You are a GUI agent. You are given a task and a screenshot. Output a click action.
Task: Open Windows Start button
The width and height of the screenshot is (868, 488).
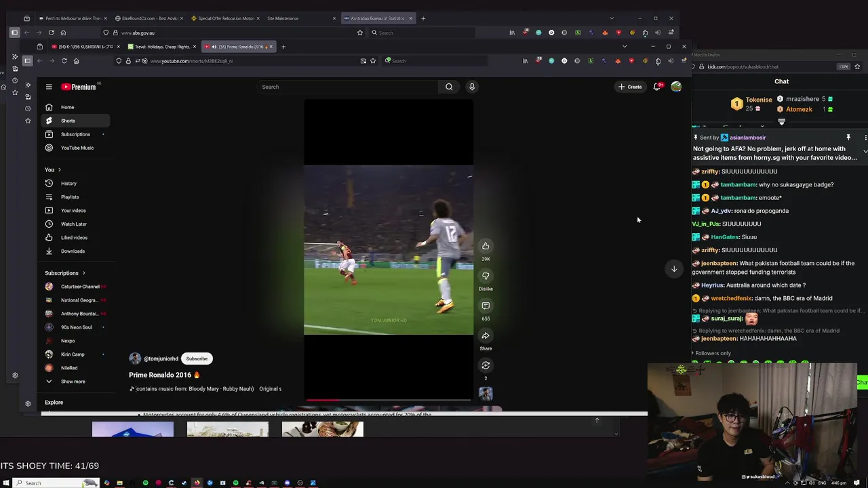[5, 483]
